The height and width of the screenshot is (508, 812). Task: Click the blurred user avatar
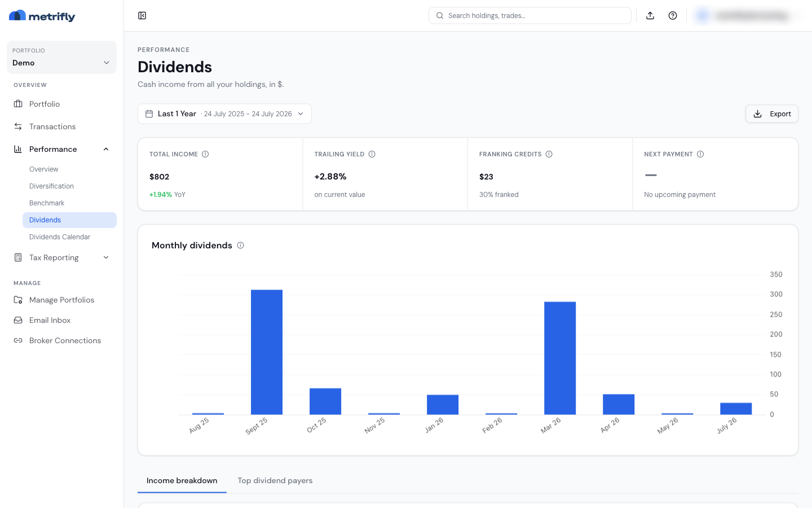(703, 16)
